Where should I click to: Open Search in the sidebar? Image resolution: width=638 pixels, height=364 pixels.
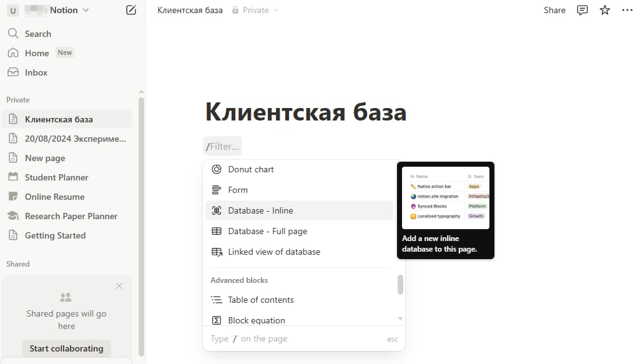coord(67,33)
